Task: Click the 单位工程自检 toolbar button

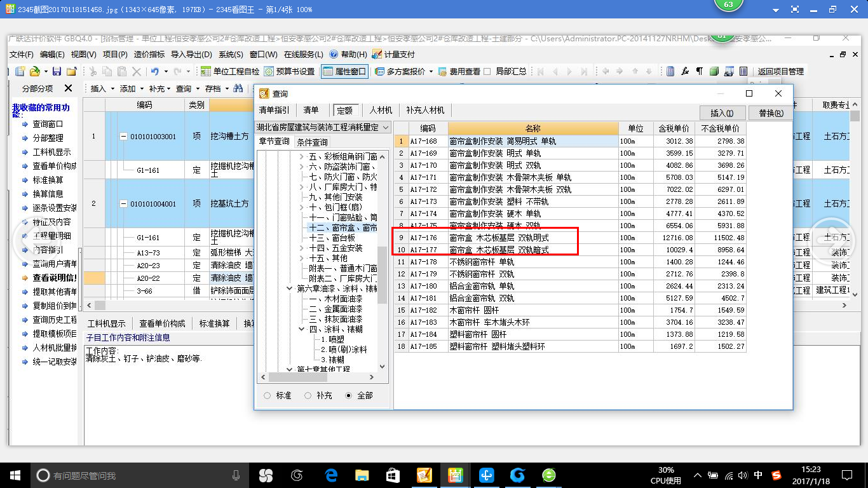Action: pyautogui.click(x=229, y=71)
